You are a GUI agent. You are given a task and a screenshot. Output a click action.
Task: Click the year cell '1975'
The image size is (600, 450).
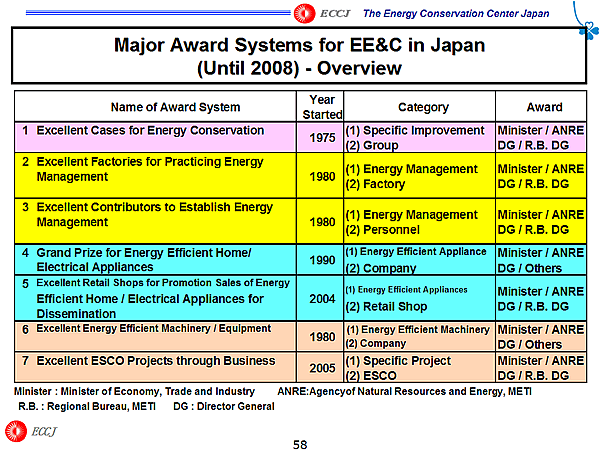click(322, 138)
